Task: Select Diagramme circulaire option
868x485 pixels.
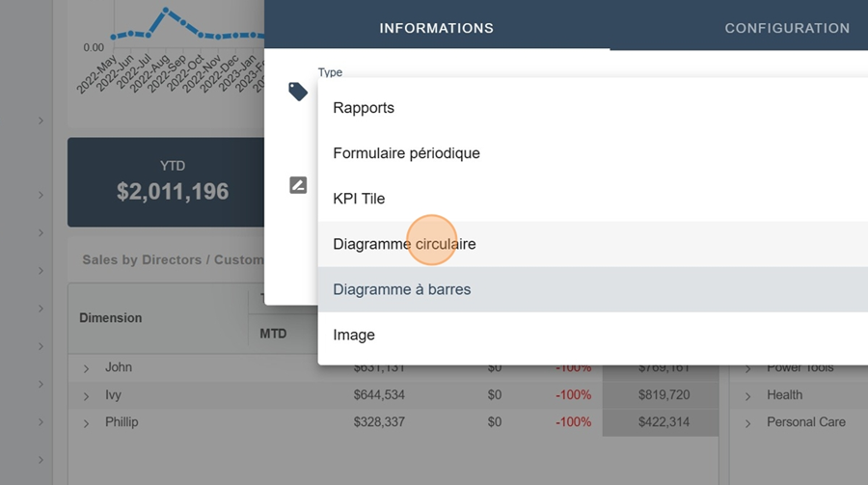Action: coord(404,244)
